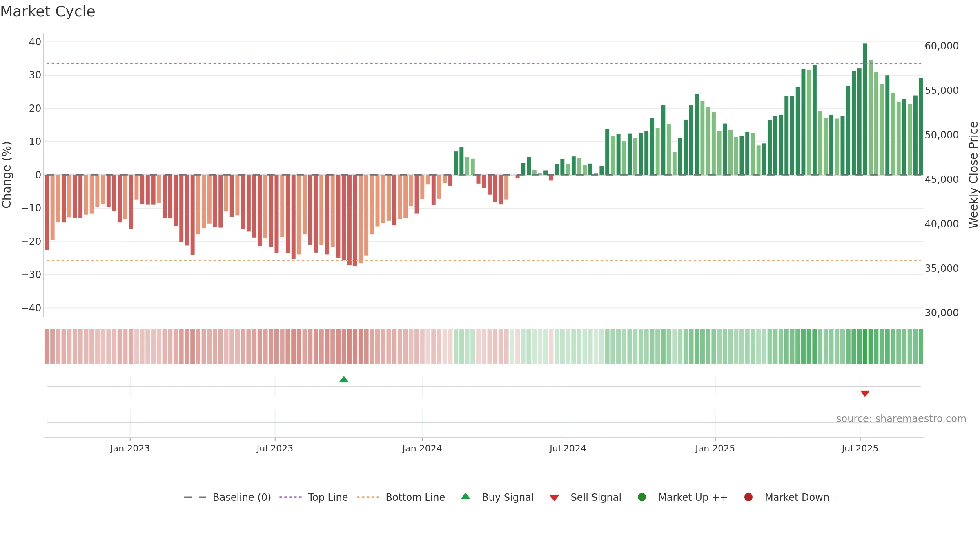Click the lowest red bar below the Bottom Line
This screenshot has height=551, width=980.
point(355,220)
